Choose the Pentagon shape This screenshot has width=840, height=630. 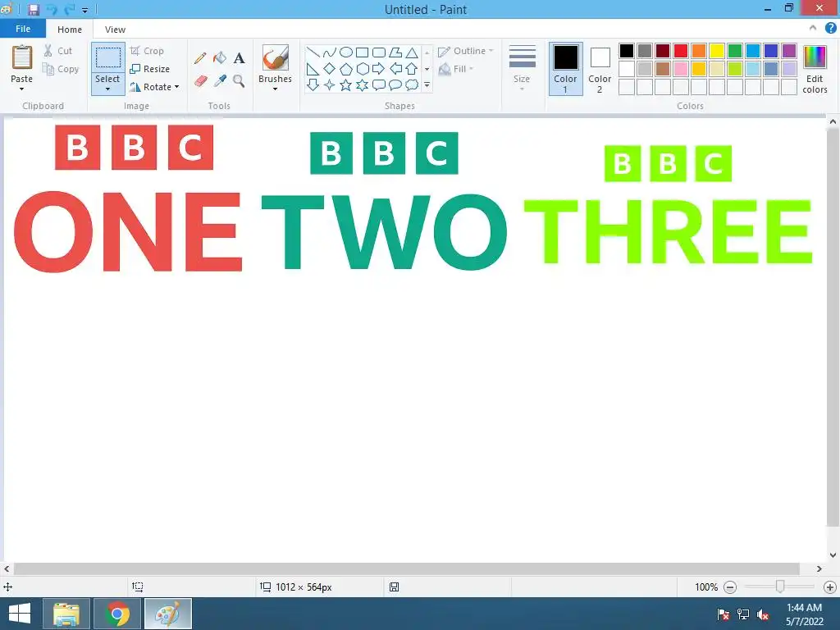346,69
